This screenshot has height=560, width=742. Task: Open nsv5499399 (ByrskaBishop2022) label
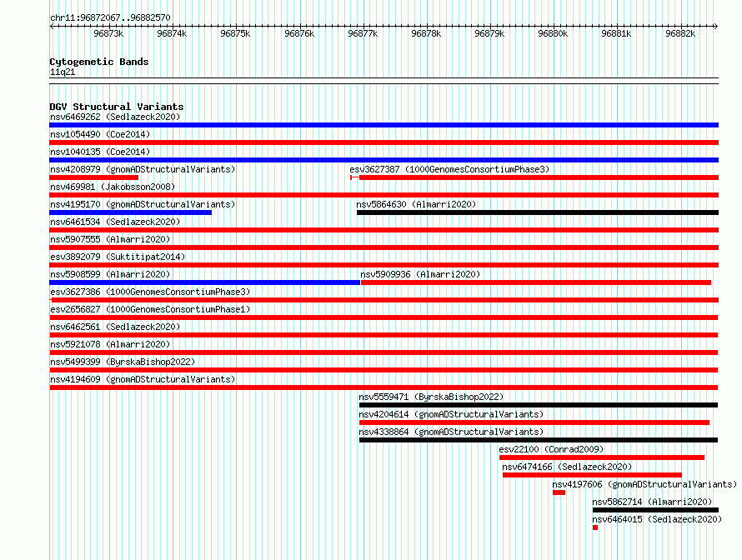[123, 362]
